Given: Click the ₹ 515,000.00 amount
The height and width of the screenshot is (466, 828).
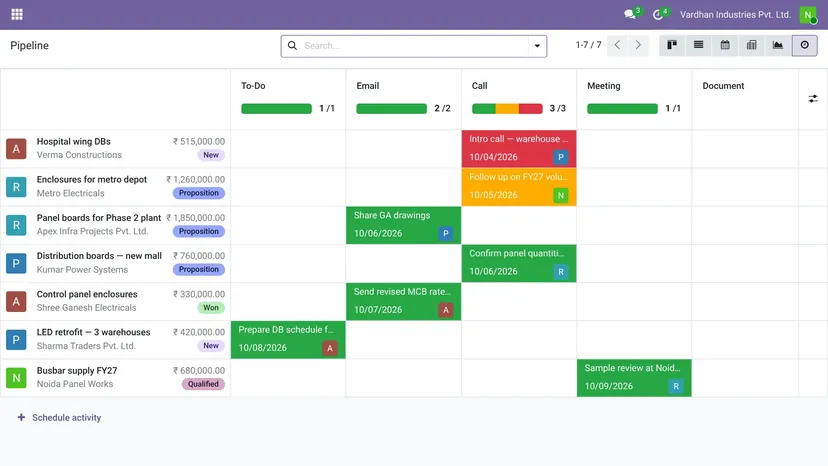Looking at the screenshot, I should click(x=199, y=142).
